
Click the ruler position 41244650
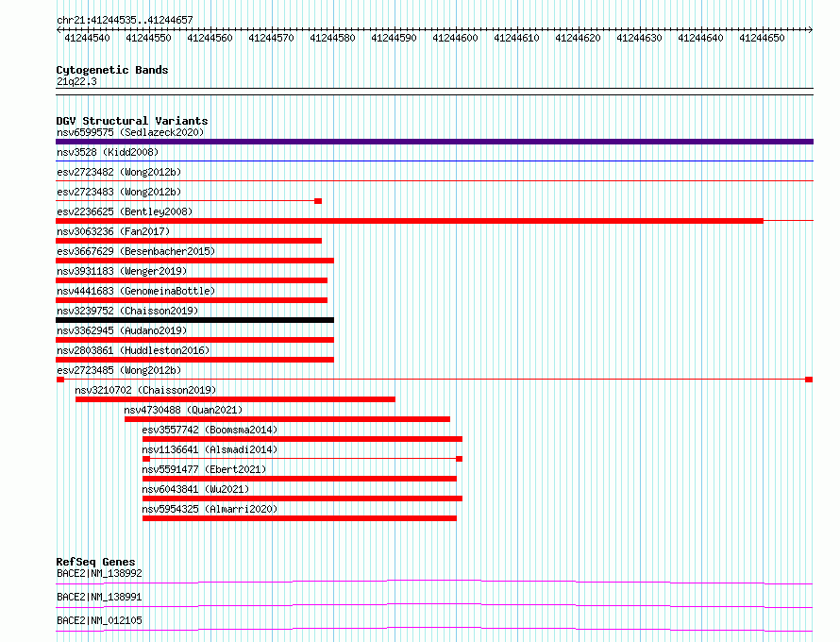[x=762, y=38]
